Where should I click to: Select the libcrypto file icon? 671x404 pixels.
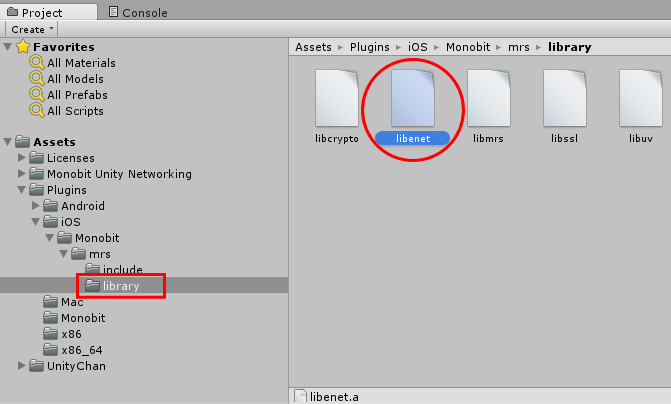[x=337, y=98]
